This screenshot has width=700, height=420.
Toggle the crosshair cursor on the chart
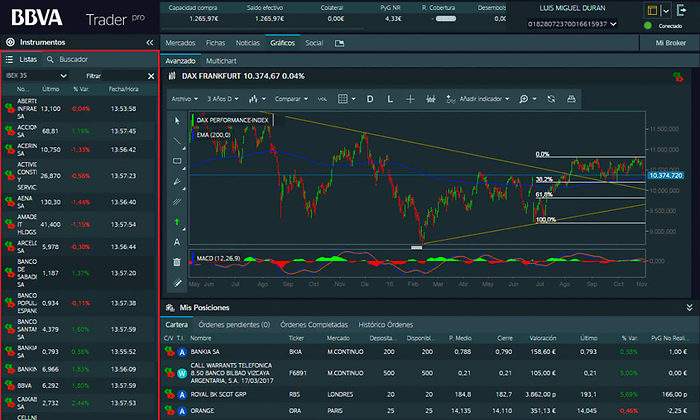click(x=410, y=99)
